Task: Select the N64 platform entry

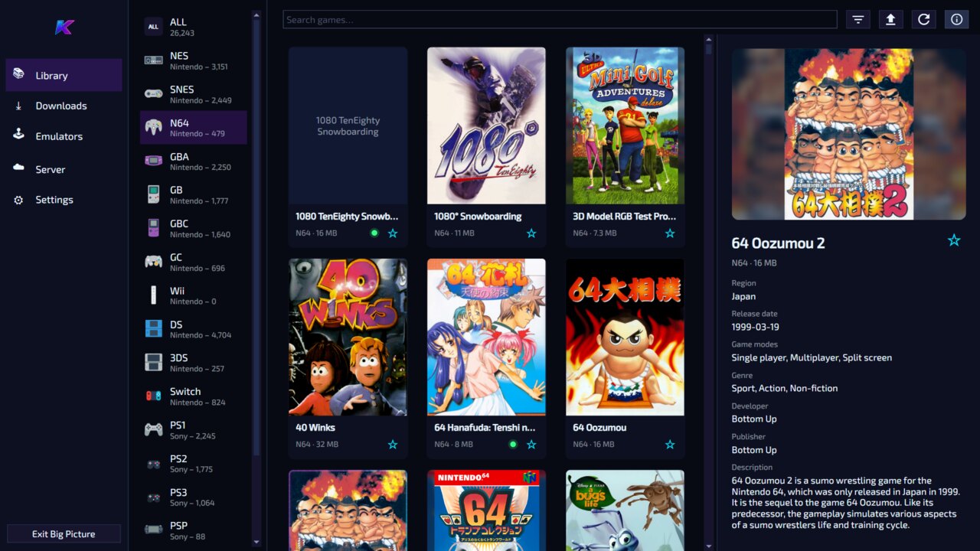Action: [x=193, y=128]
